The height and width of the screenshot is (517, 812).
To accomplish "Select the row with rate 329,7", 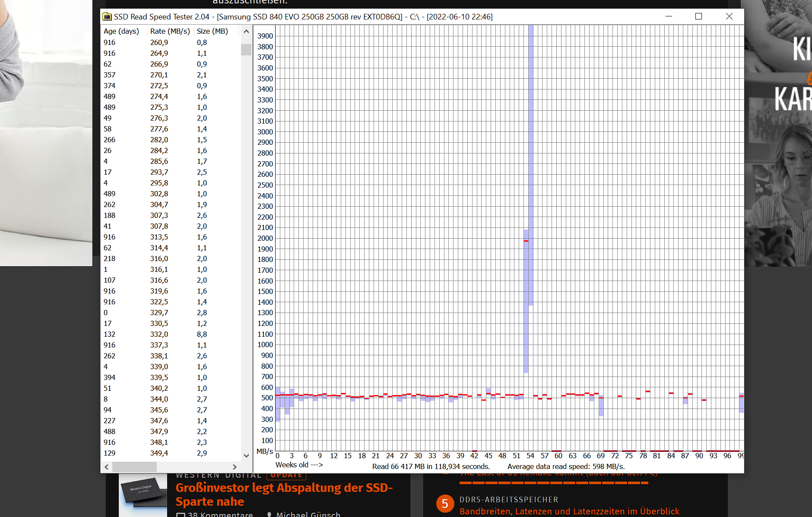I will [171, 313].
